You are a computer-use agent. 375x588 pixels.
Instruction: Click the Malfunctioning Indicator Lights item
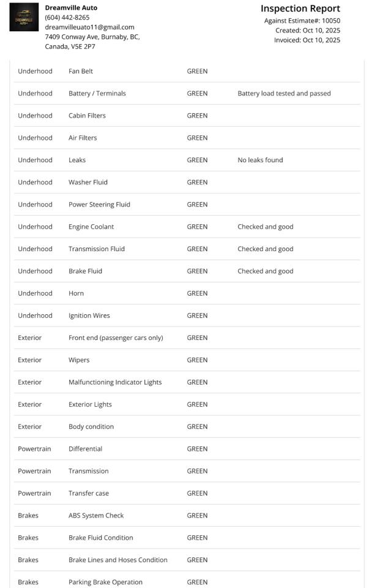click(115, 382)
